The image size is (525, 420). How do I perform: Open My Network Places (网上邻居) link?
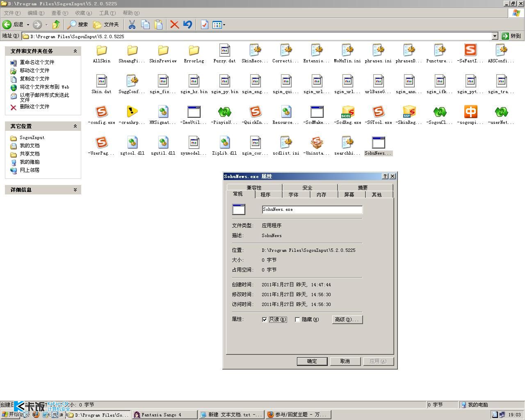click(30, 170)
